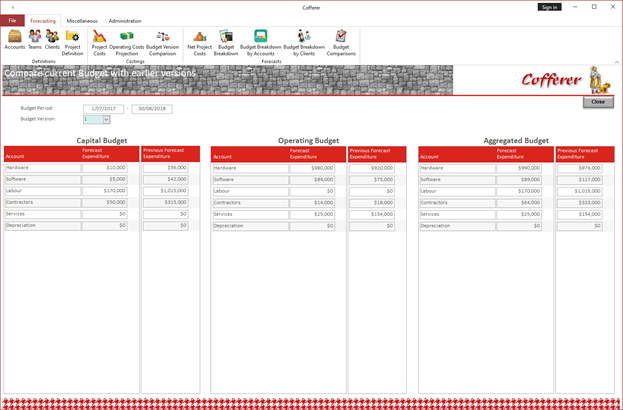Select Capital previous forecast $42,000 cell
Screen dimensions: 623x410
(x=166, y=180)
